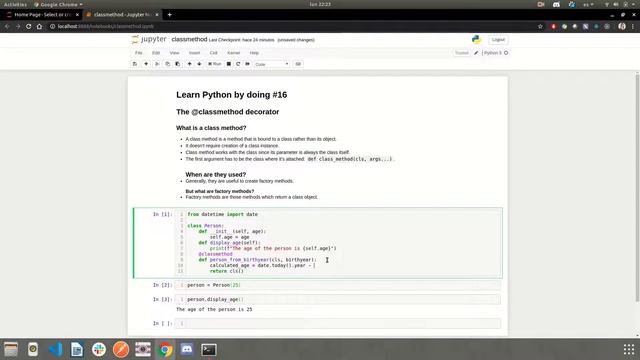Open the Insert menu
This screenshot has width=640, height=360.
point(194,53)
